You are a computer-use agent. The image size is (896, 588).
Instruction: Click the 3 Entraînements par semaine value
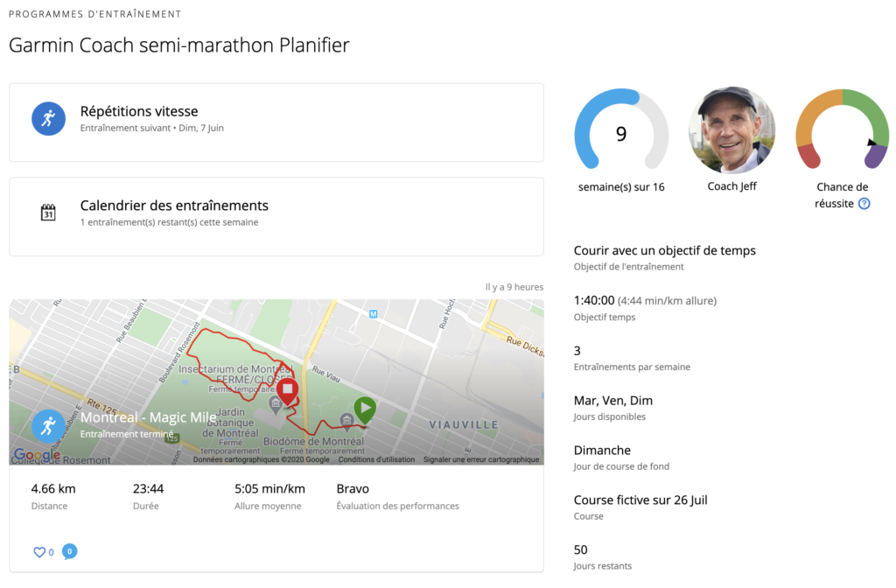pos(577,351)
